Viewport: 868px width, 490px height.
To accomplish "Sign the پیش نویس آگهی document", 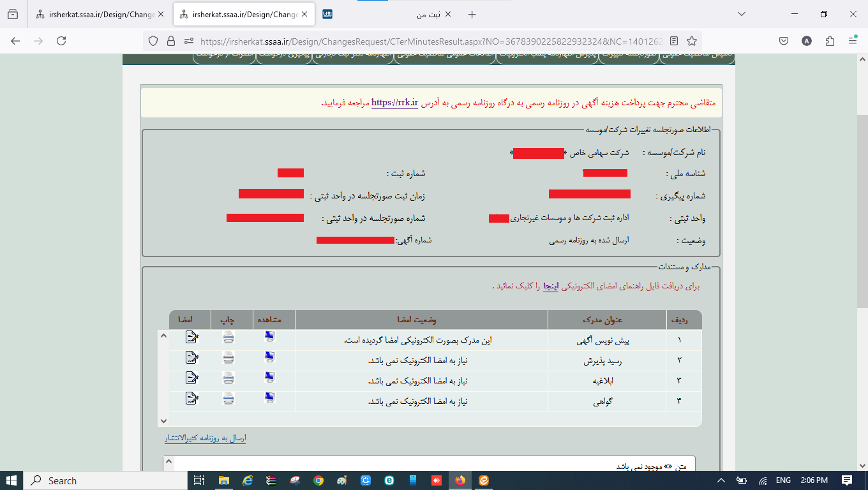I will tap(191, 338).
